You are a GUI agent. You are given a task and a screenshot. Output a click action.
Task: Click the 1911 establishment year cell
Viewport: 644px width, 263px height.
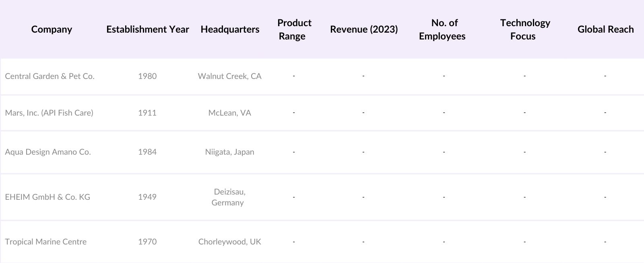click(147, 113)
